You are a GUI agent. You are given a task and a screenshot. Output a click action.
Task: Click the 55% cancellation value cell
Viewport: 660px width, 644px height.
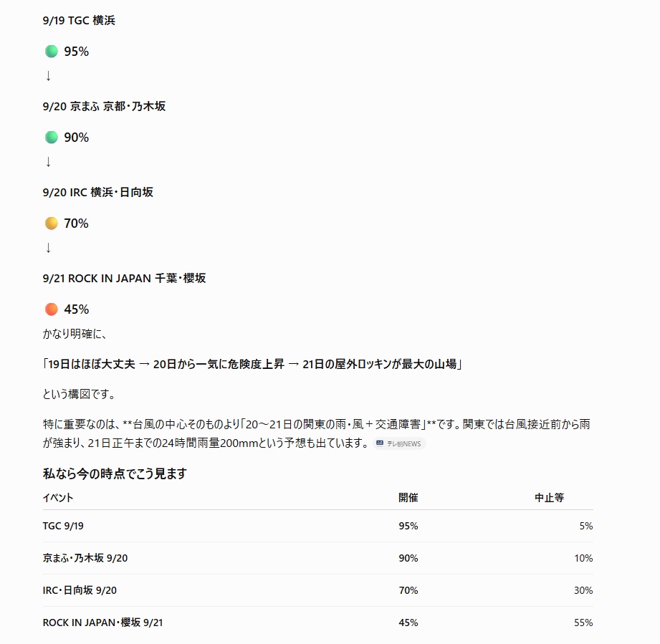coord(583,623)
